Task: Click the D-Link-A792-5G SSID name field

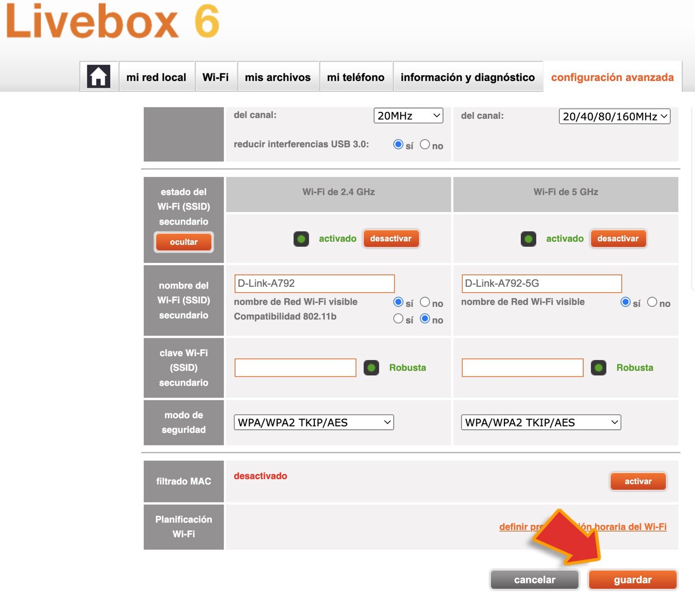Action: pyautogui.click(x=541, y=284)
